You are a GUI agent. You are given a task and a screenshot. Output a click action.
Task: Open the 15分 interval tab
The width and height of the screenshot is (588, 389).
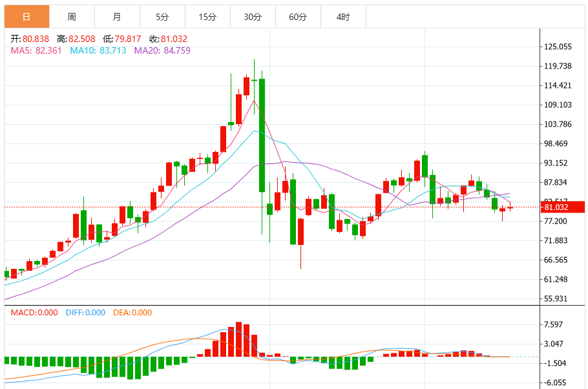(207, 17)
